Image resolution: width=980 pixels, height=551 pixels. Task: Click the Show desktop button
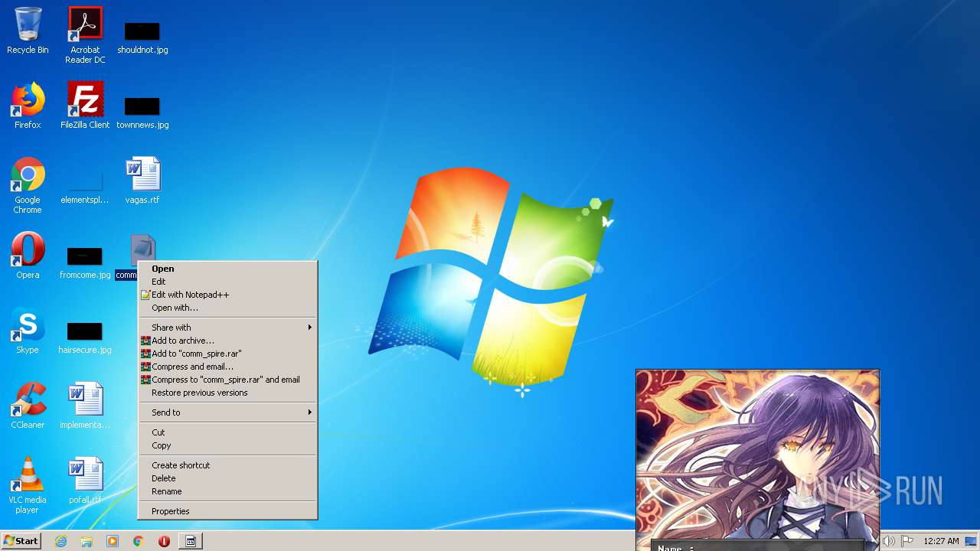click(x=971, y=541)
